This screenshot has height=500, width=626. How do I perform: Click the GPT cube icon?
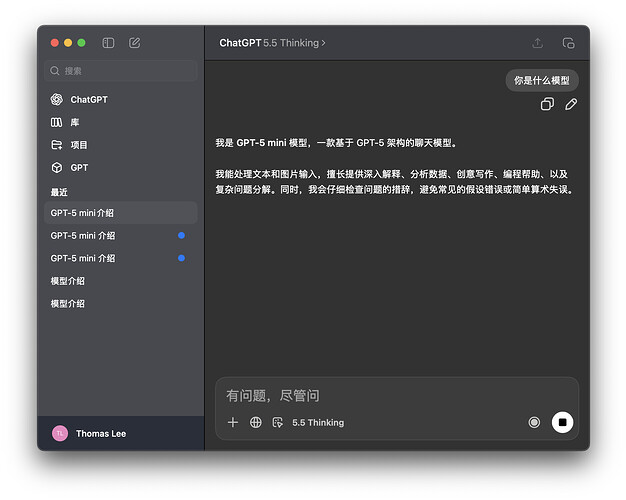pos(57,167)
